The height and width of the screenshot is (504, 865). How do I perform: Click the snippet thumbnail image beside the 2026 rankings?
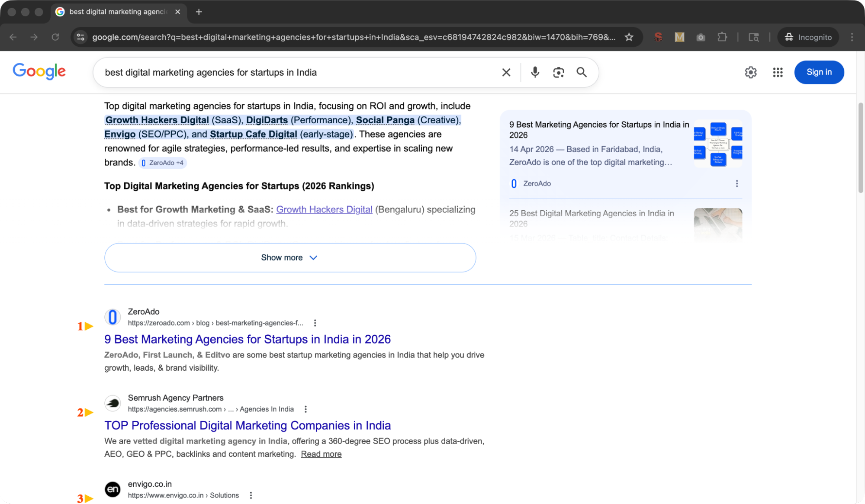click(x=718, y=144)
